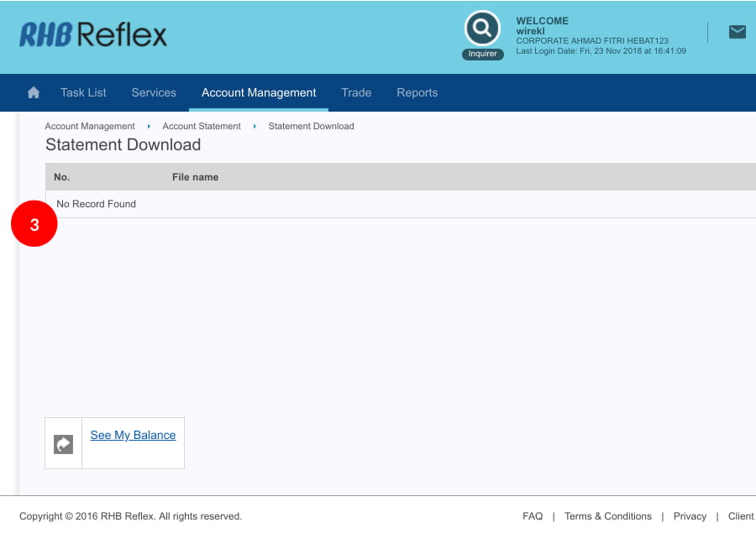Open the Trade menu
The image size is (756, 554).
(x=356, y=93)
